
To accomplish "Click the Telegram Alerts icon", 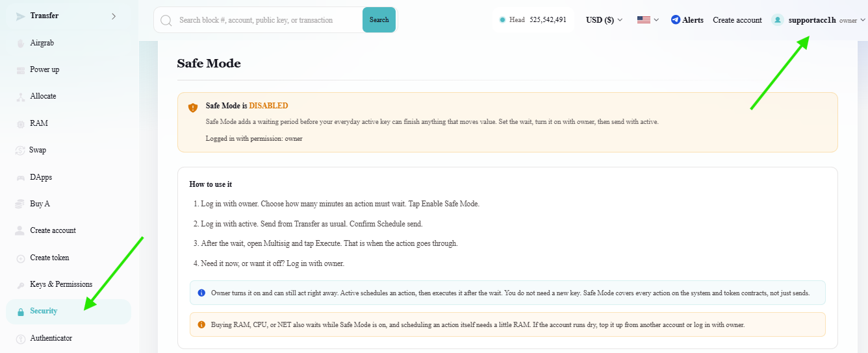I will (x=676, y=20).
